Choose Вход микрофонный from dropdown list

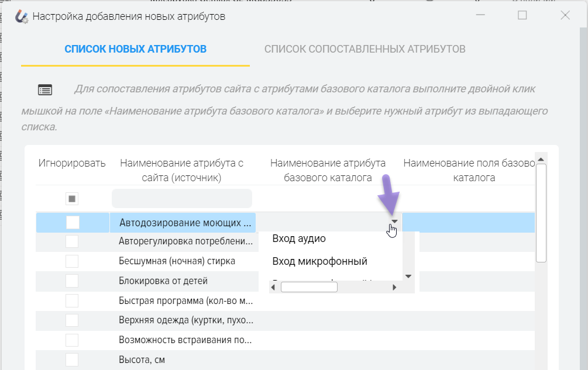[320, 261]
